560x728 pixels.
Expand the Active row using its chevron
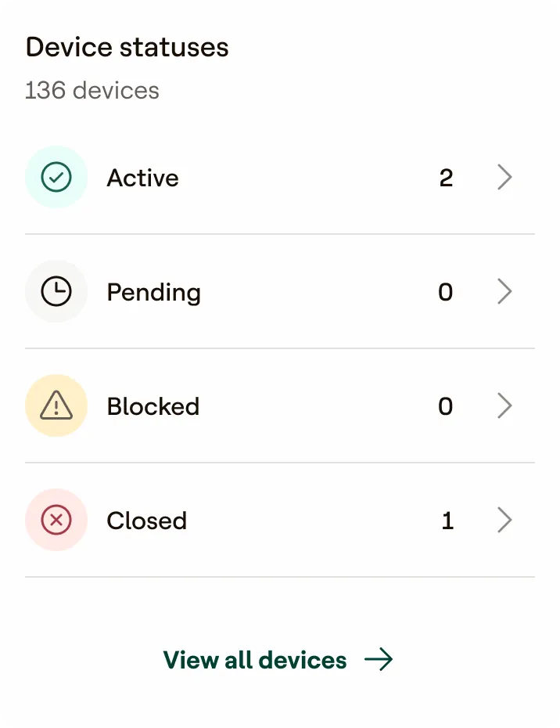click(x=504, y=177)
